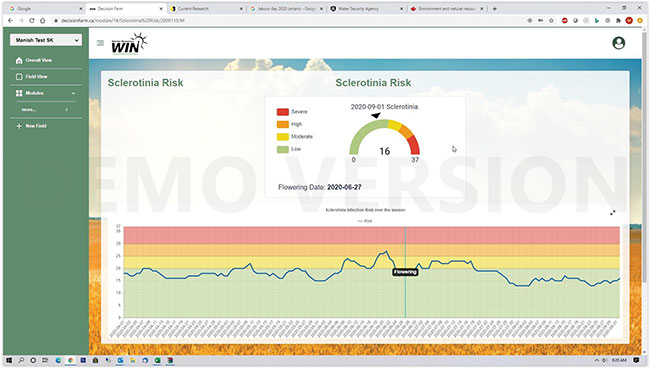
Task: Open taskbar search icon
Action: pyautogui.click(x=21, y=360)
